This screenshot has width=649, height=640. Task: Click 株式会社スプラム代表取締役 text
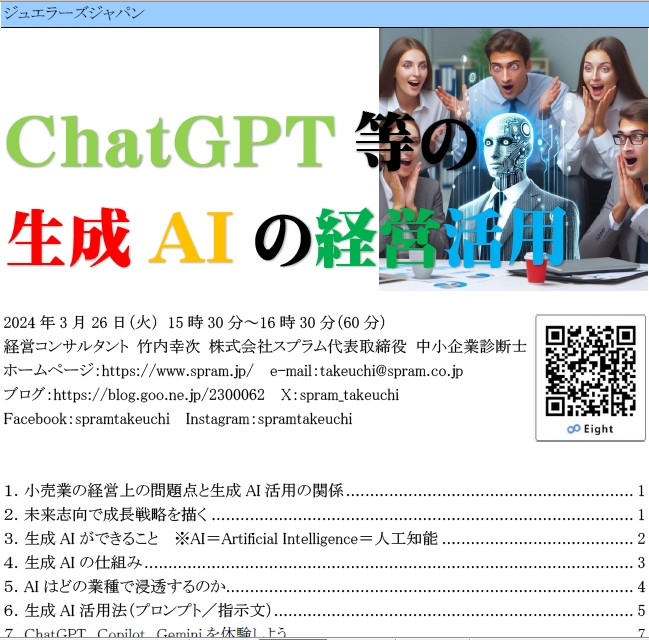tap(308, 346)
